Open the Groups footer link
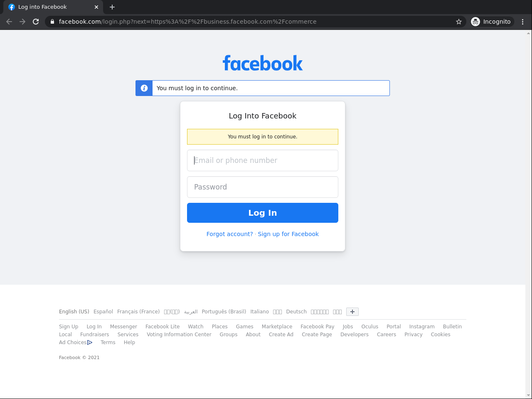532x399 pixels. (x=229, y=335)
